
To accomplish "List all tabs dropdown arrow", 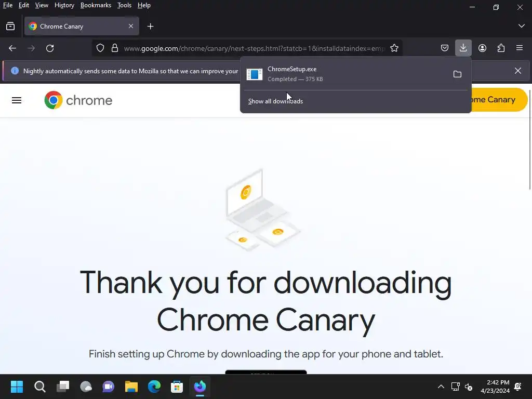I will pos(522,26).
